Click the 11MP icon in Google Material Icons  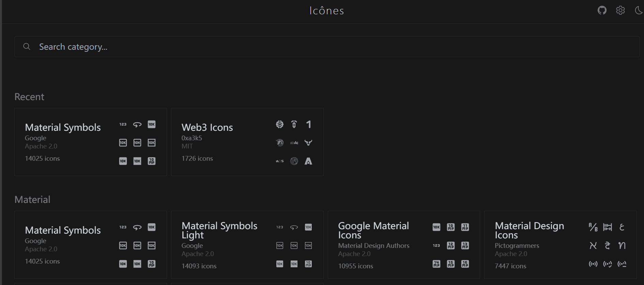point(465,227)
